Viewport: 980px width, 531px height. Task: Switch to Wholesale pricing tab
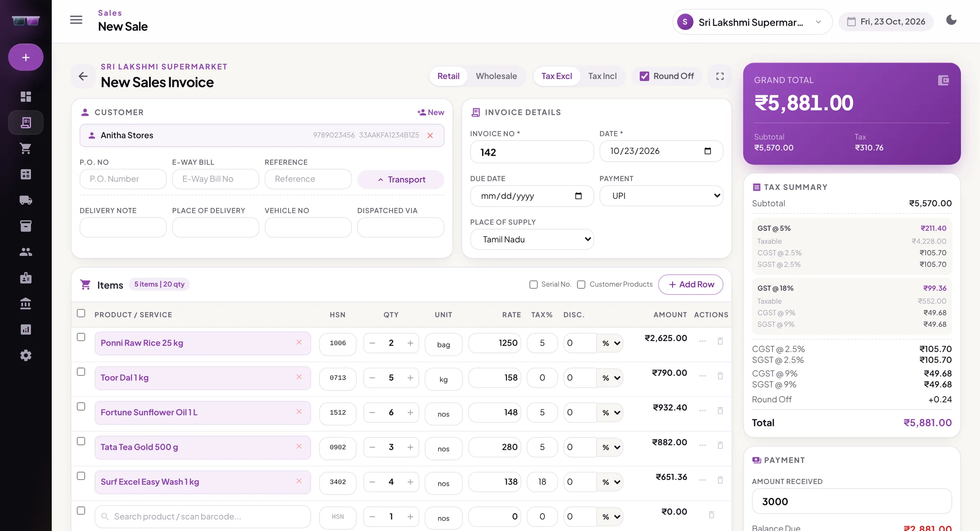click(x=496, y=76)
